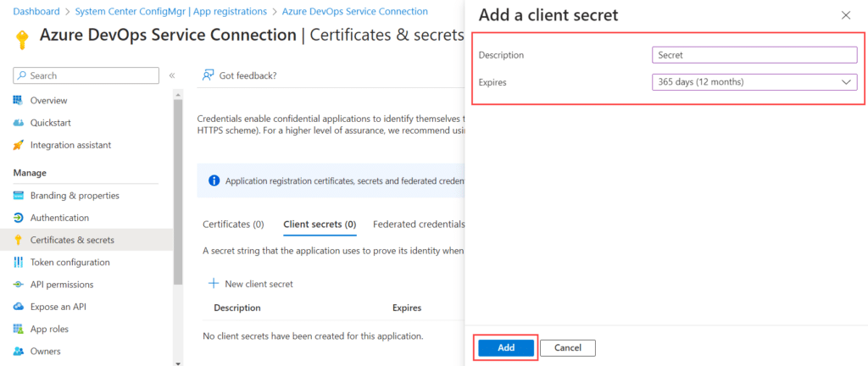The height and width of the screenshot is (366, 868).
Task: Click the Dashboard breadcrumb link
Action: [36, 11]
